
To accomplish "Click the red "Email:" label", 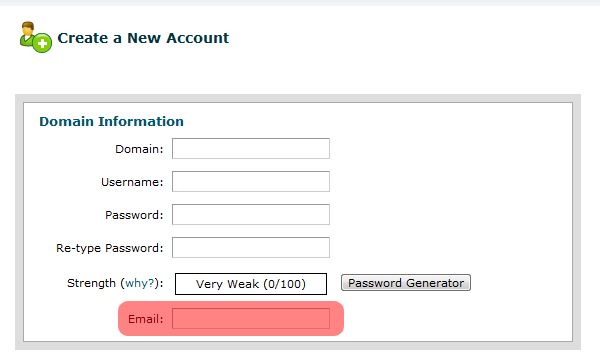I will (145, 319).
